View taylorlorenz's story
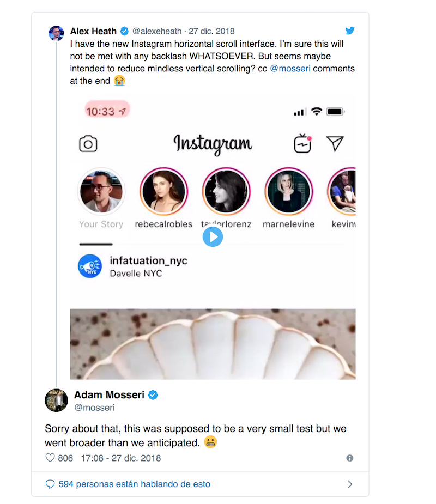The width and height of the screenshot is (436, 504). [x=226, y=191]
